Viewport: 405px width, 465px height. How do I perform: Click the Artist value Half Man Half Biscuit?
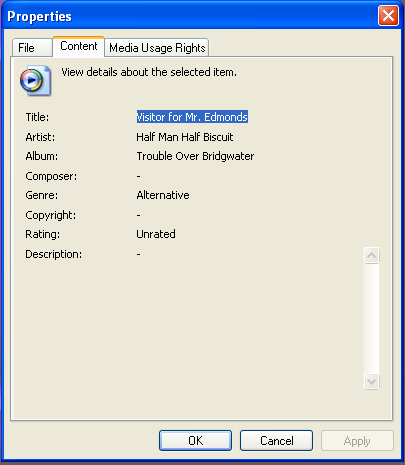click(x=185, y=137)
